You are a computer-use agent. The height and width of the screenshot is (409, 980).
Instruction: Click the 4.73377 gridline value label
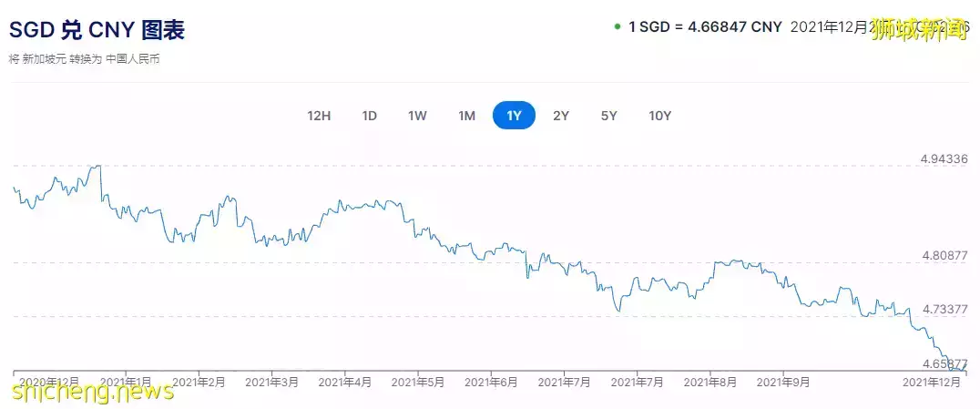(x=944, y=309)
